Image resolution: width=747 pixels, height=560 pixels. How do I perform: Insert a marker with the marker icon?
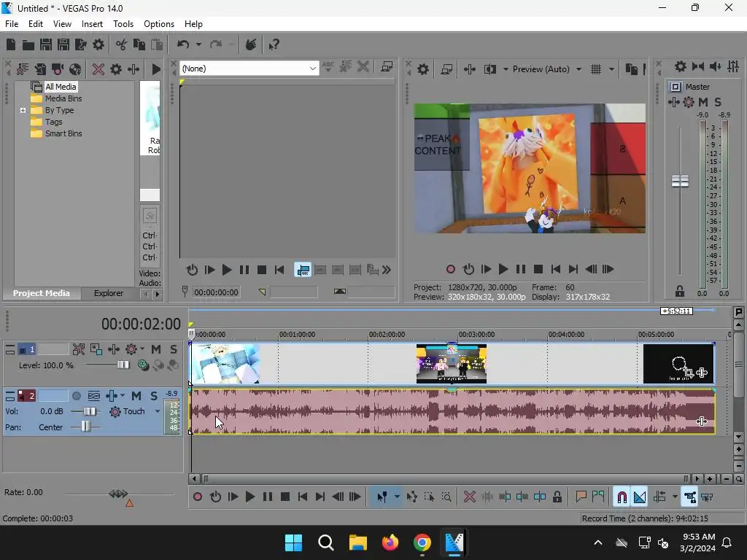(581, 497)
